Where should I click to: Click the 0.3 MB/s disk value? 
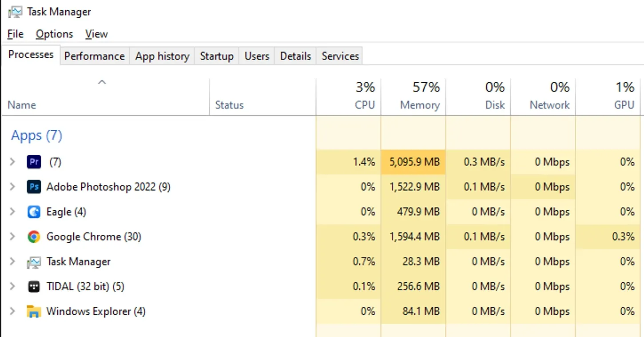click(x=484, y=162)
